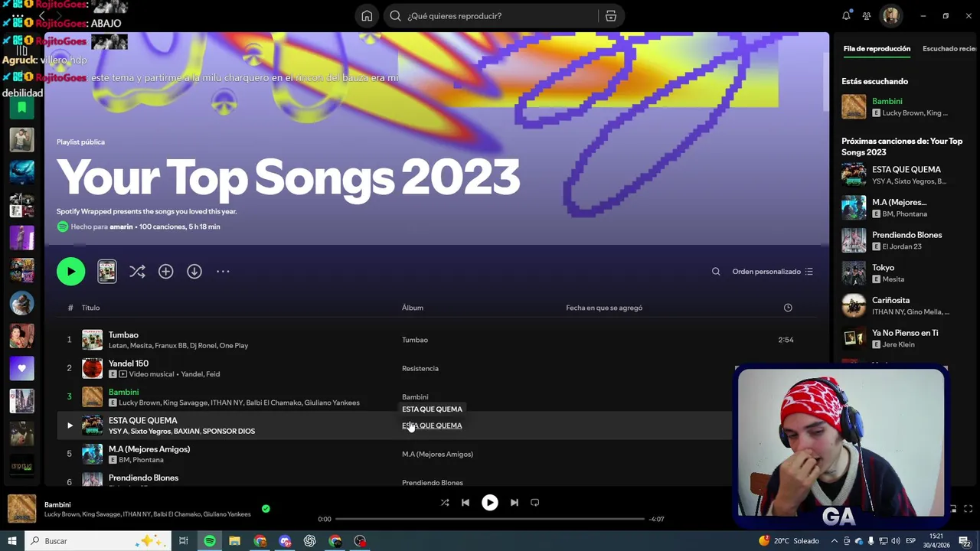Viewport: 980px width, 551px height.
Task: Open playlist more options ellipsis
Action: pyautogui.click(x=223, y=272)
